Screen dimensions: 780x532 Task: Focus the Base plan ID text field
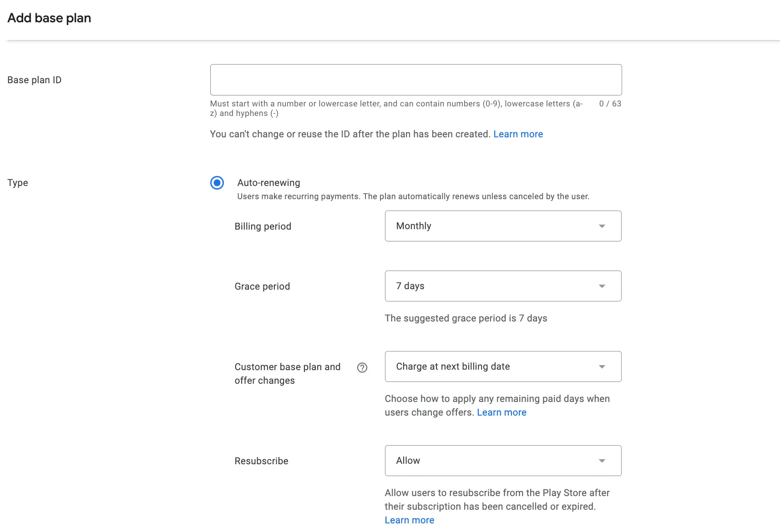coord(415,80)
